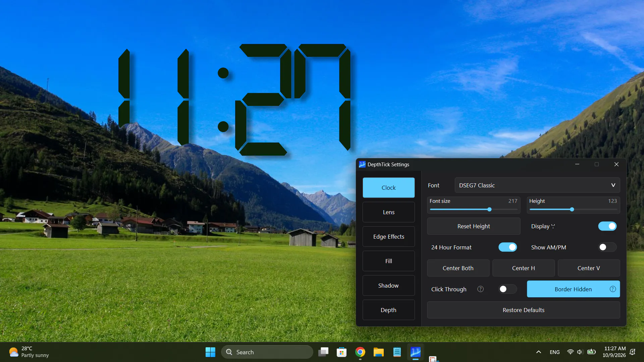Toggle the Display ':' switch off

click(607, 226)
